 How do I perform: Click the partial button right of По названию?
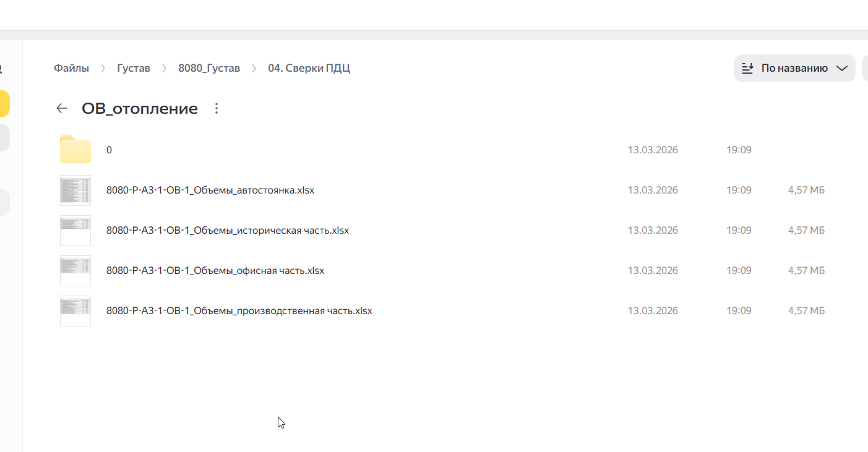point(865,68)
